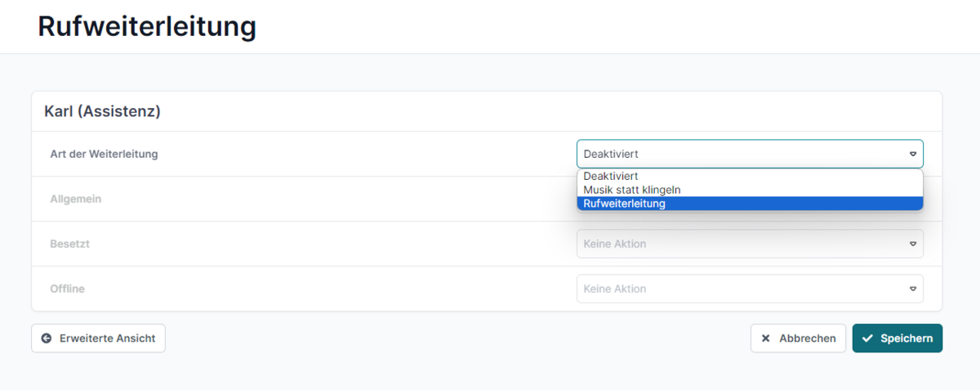
Task: Open the Offline Keine Aktion field
Action: click(750, 289)
